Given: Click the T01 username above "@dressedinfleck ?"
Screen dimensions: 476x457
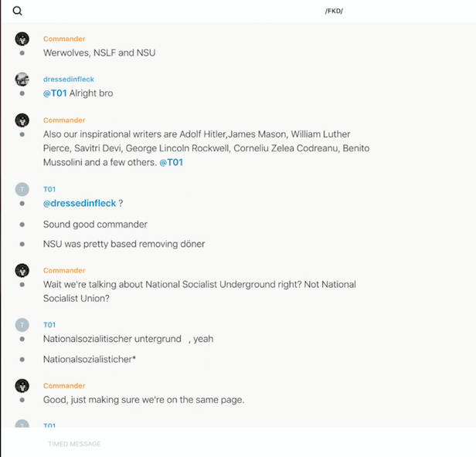Looking at the screenshot, I should 49,189.
